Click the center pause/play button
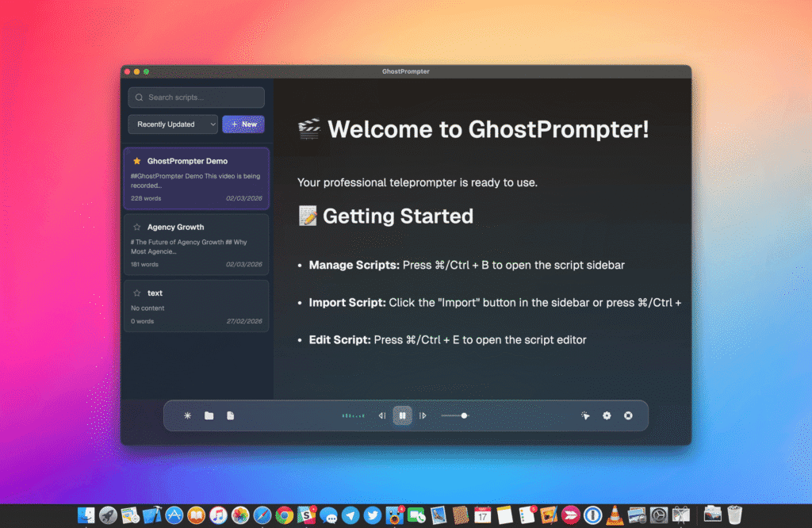 (x=402, y=415)
